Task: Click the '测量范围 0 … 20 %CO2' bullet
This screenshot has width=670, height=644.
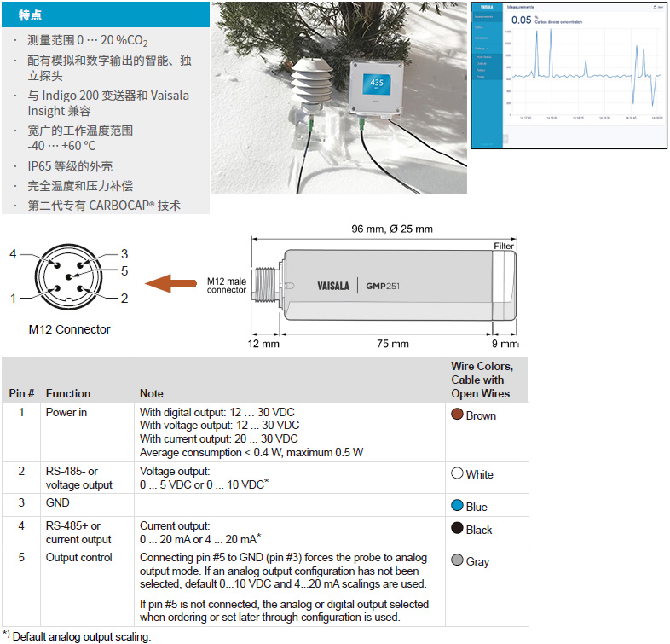Action: coord(88,40)
